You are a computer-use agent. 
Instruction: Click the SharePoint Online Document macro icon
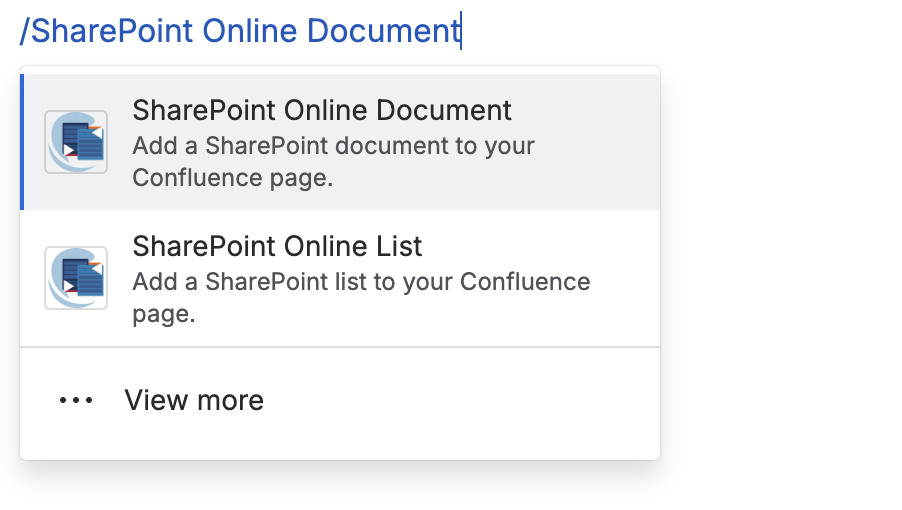pos(76,142)
